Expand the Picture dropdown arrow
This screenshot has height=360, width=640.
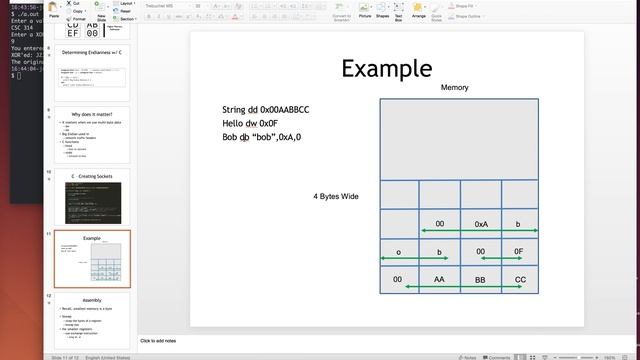tap(371, 7)
